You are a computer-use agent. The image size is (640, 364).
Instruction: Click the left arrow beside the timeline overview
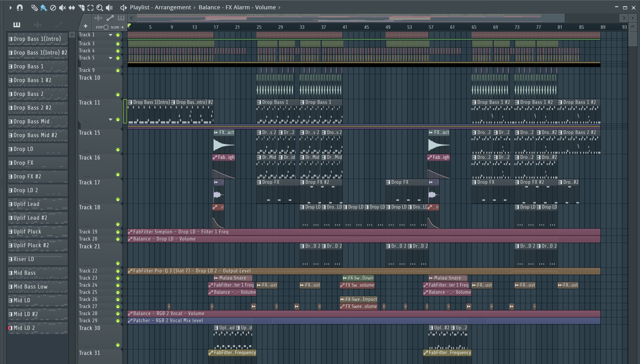pos(132,18)
